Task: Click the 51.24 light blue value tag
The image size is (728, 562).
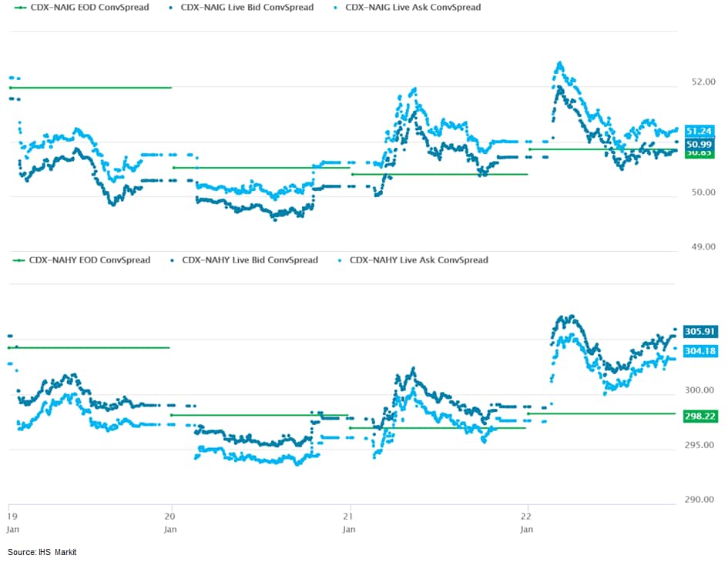Action: [x=698, y=132]
